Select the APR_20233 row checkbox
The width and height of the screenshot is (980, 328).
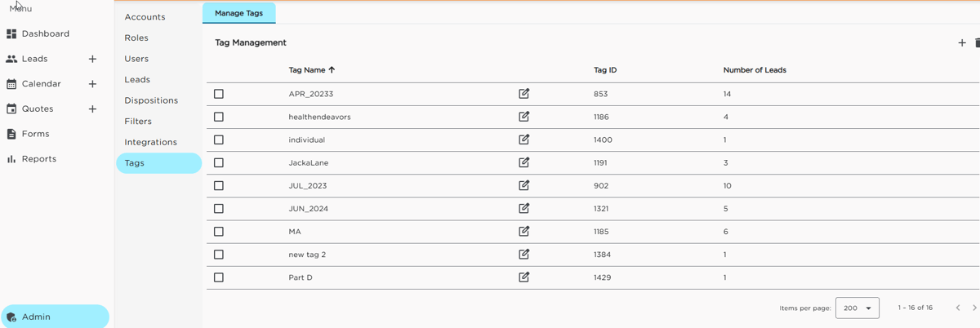[219, 94]
